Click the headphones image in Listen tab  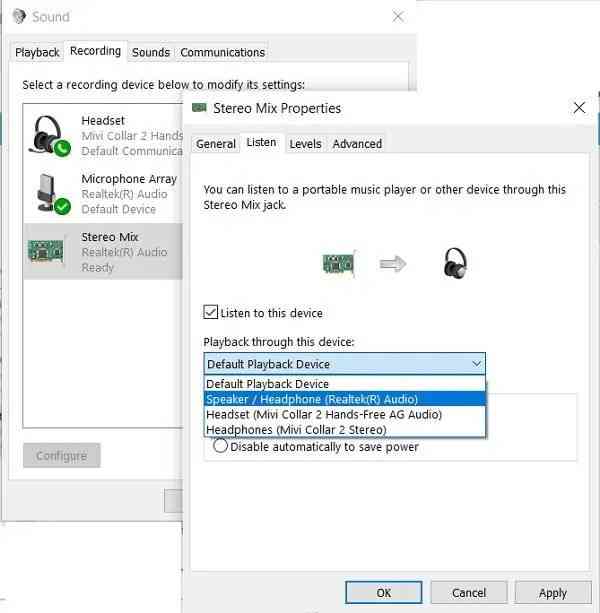pos(455,263)
